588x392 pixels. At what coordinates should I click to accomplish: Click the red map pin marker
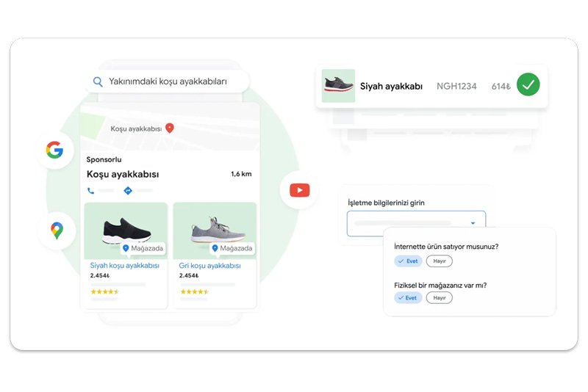[x=170, y=128]
